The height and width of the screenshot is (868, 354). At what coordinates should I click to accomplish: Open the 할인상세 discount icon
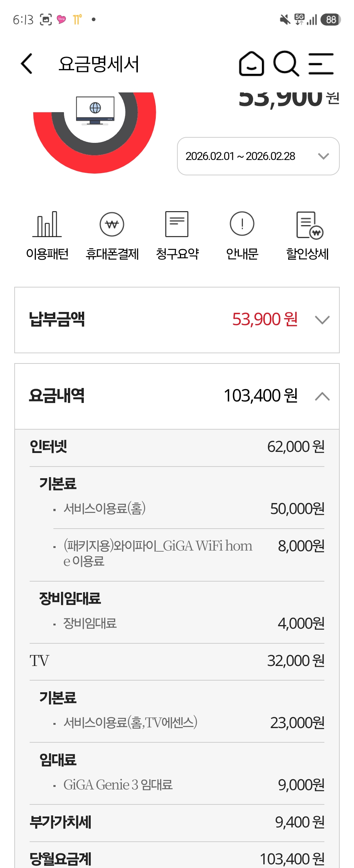(x=309, y=225)
